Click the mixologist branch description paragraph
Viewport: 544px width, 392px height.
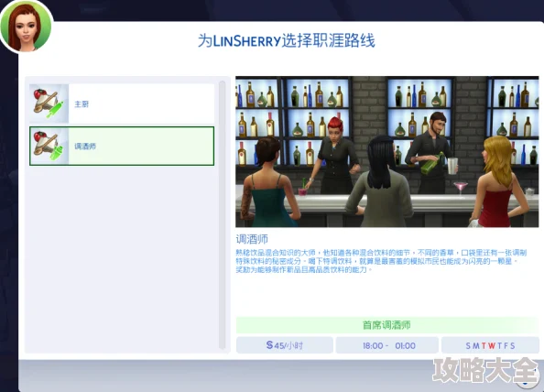click(x=381, y=261)
